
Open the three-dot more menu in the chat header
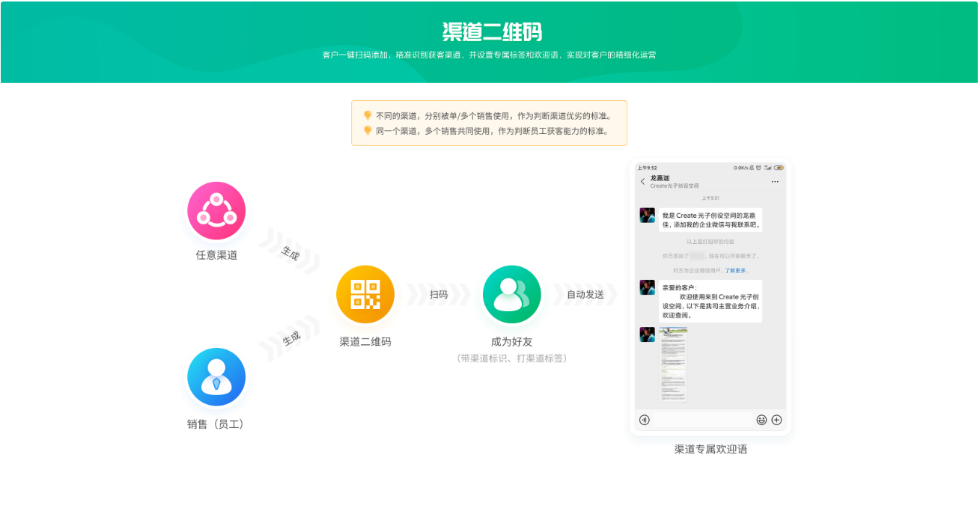coord(775,182)
